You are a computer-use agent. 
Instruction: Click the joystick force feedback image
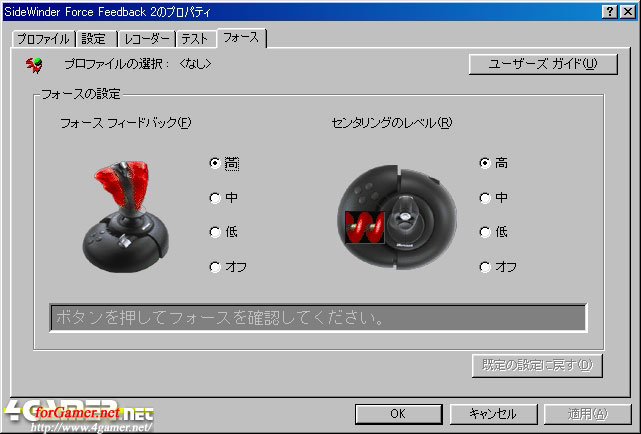[126, 217]
